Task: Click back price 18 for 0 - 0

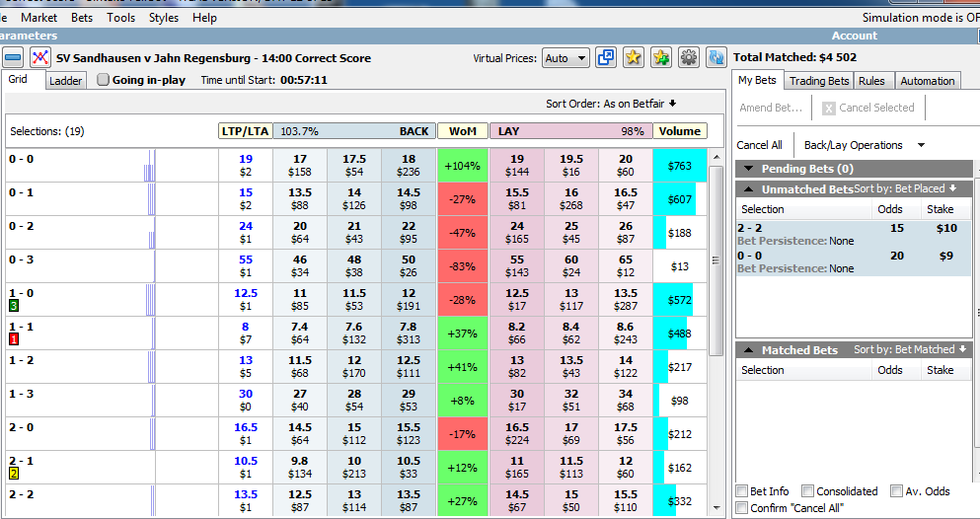Action: point(409,166)
